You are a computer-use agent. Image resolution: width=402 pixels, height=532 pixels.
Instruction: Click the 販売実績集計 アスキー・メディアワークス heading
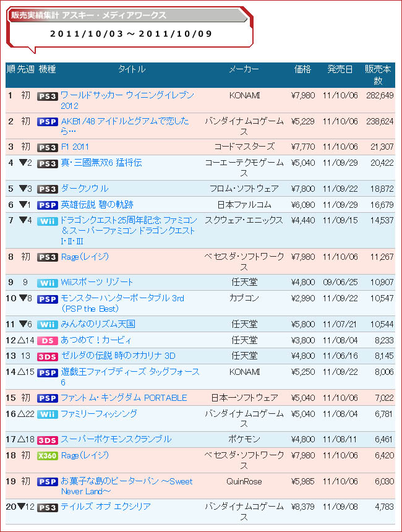pyautogui.click(x=88, y=15)
